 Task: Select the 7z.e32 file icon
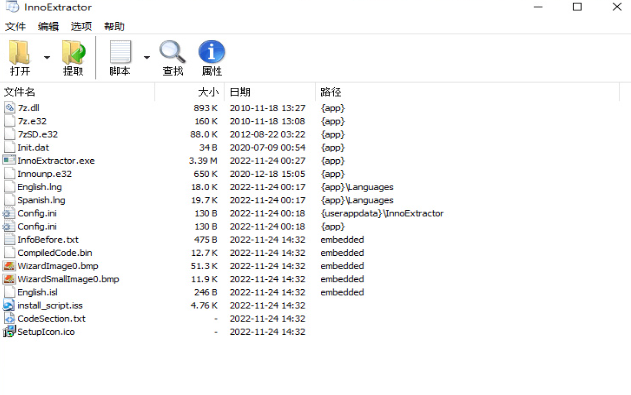[x=10, y=121]
